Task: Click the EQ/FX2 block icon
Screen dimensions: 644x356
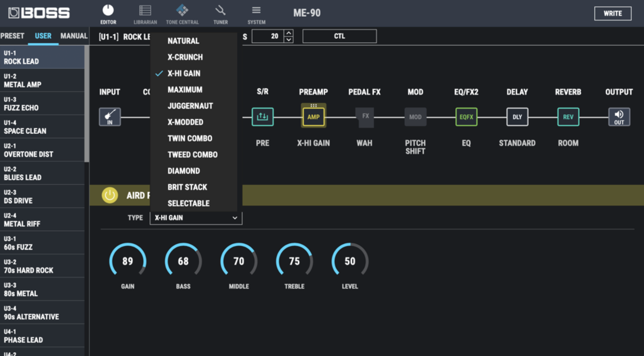Action: pos(466,116)
